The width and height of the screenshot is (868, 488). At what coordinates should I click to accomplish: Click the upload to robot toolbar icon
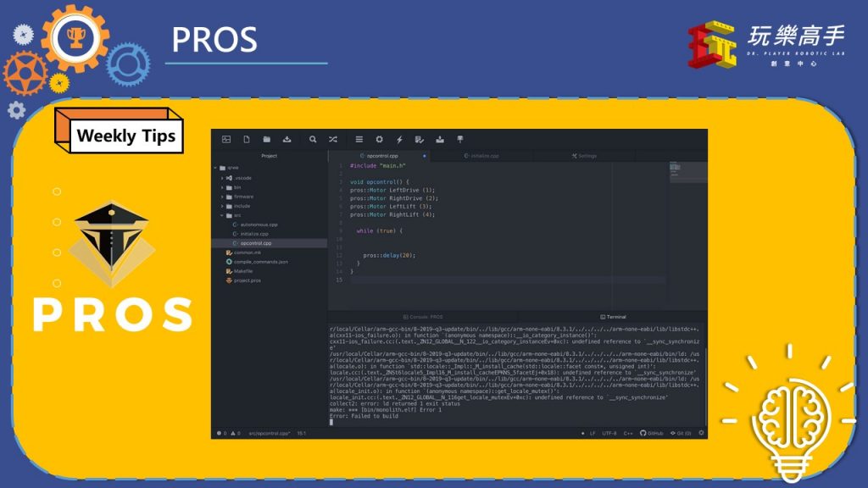click(x=440, y=140)
